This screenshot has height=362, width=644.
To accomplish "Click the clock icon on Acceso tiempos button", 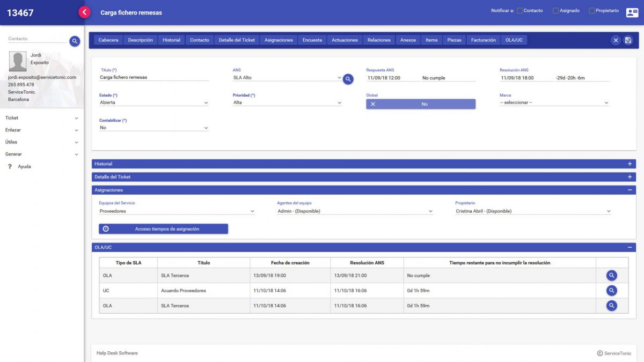I will point(106,228).
